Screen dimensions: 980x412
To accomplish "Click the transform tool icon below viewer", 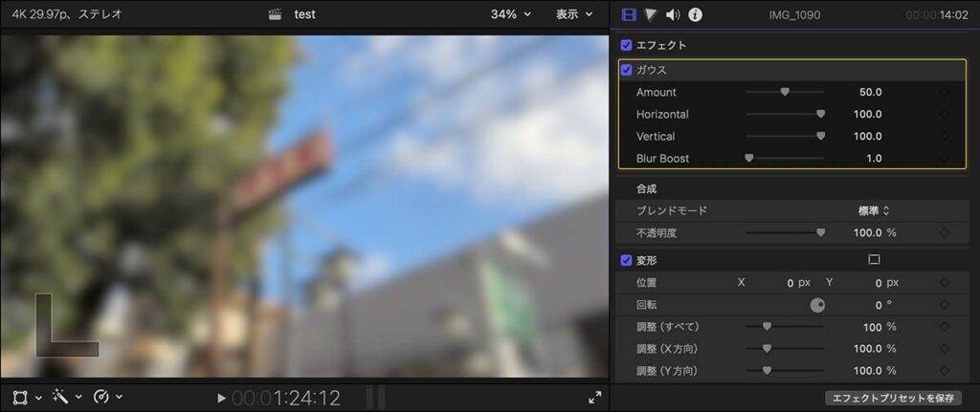I will pos(20,397).
